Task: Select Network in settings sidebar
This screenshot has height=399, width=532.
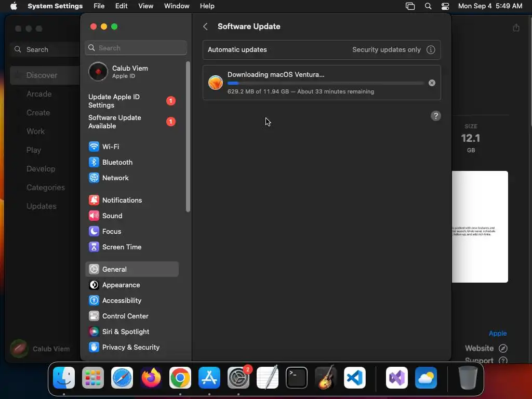Action: point(131,178)
